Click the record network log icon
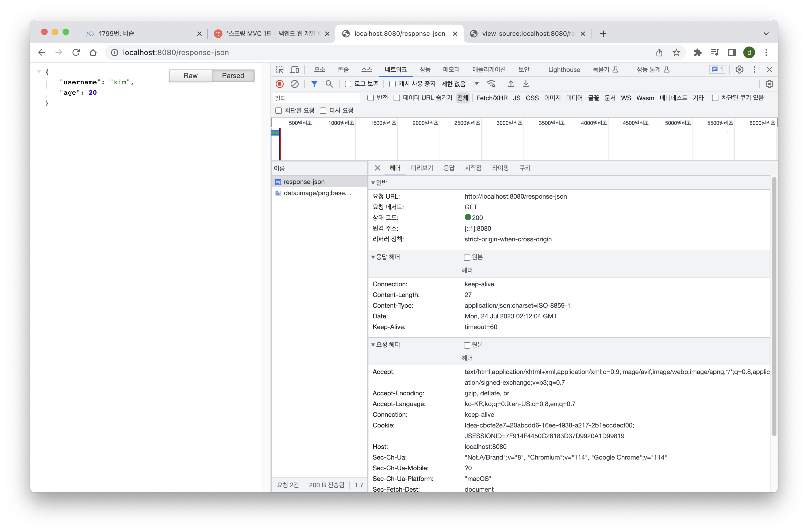 (x=279, y=84)
